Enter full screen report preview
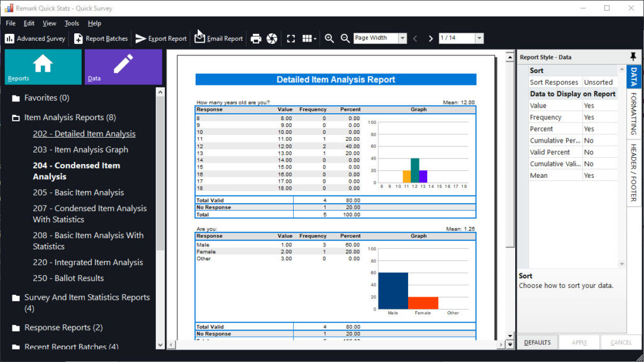The image size is (644, 362). pyautogui.click(x=291, y=38)
